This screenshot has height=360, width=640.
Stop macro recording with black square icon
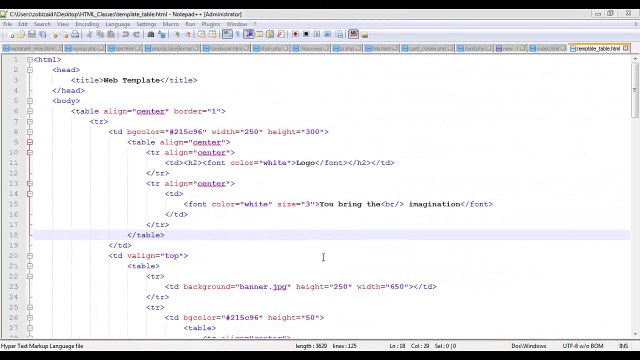coord(306,35)
